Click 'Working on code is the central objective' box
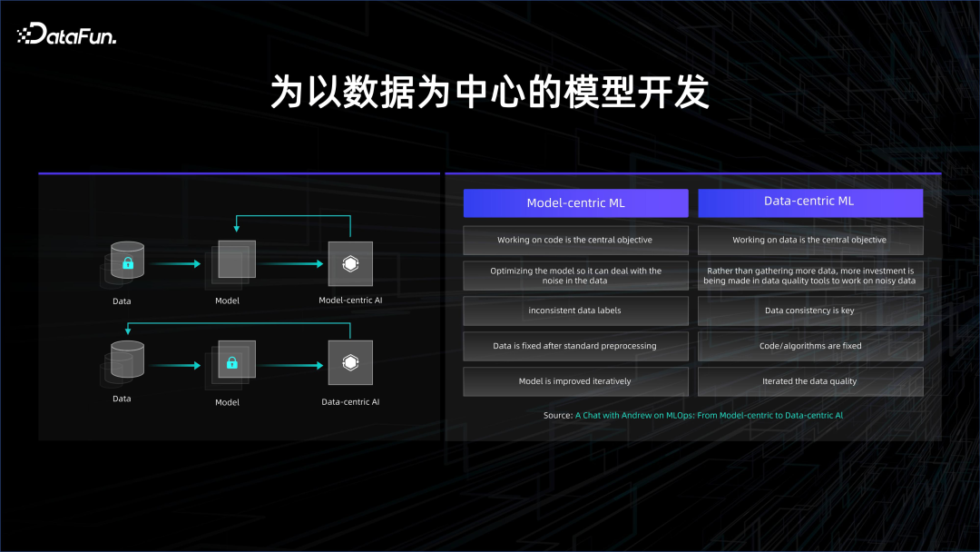This screenshot has height=552, width=980. point(575,240)
